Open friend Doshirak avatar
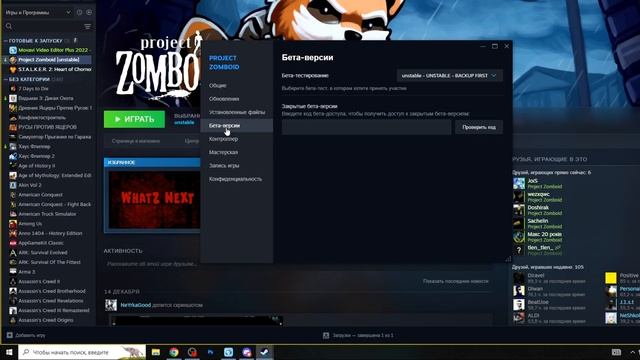Screen dimensions: 640x360 coord(519,210)
